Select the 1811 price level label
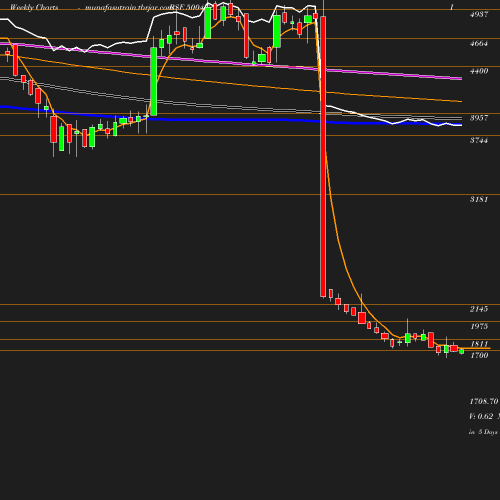 tap(479, 344)
